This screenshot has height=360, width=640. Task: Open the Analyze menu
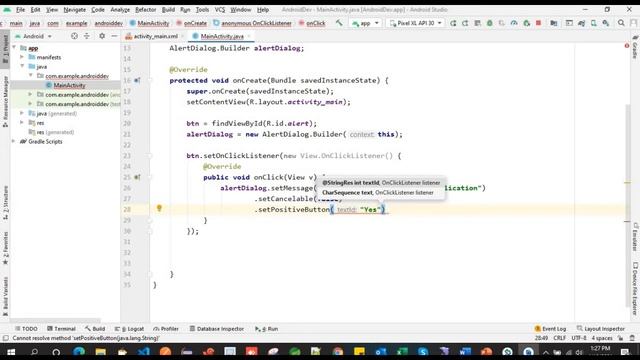[x=120, y=9]
